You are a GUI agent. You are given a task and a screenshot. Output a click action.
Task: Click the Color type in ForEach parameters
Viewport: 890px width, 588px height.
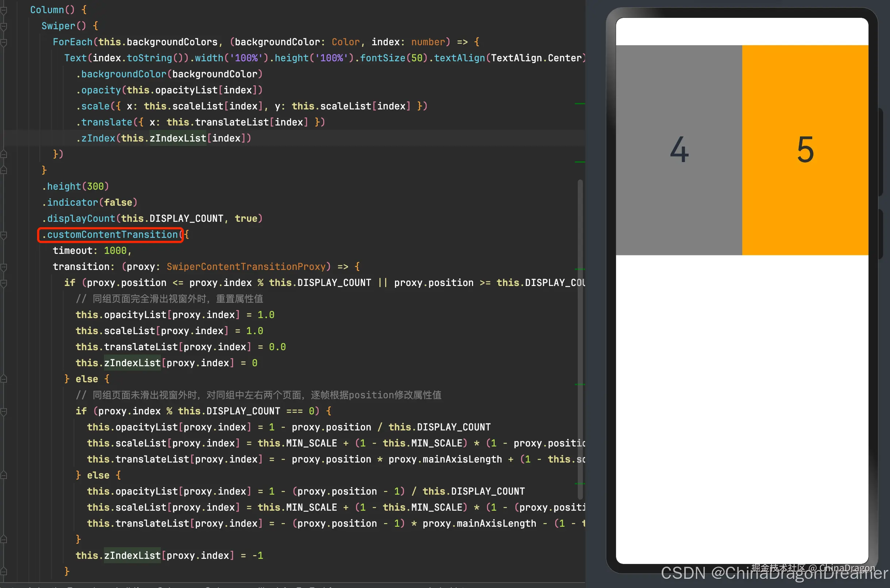(345, 42)
